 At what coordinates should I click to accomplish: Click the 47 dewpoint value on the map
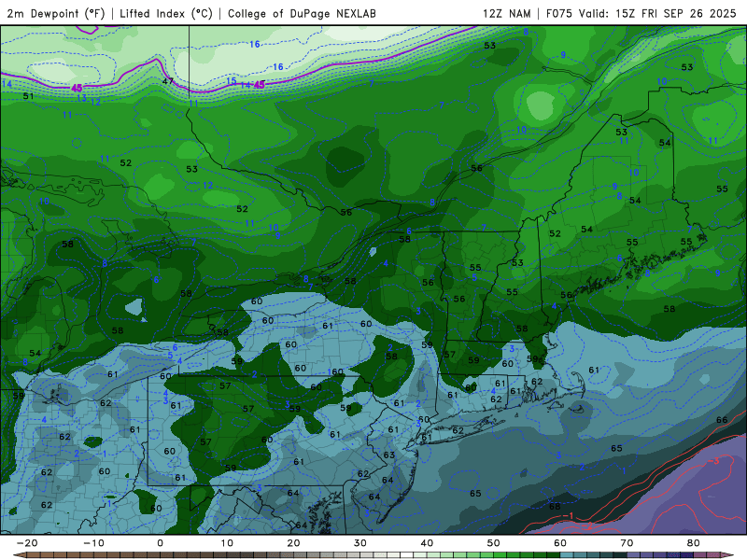pyautogui.click(x=168, y=81)
